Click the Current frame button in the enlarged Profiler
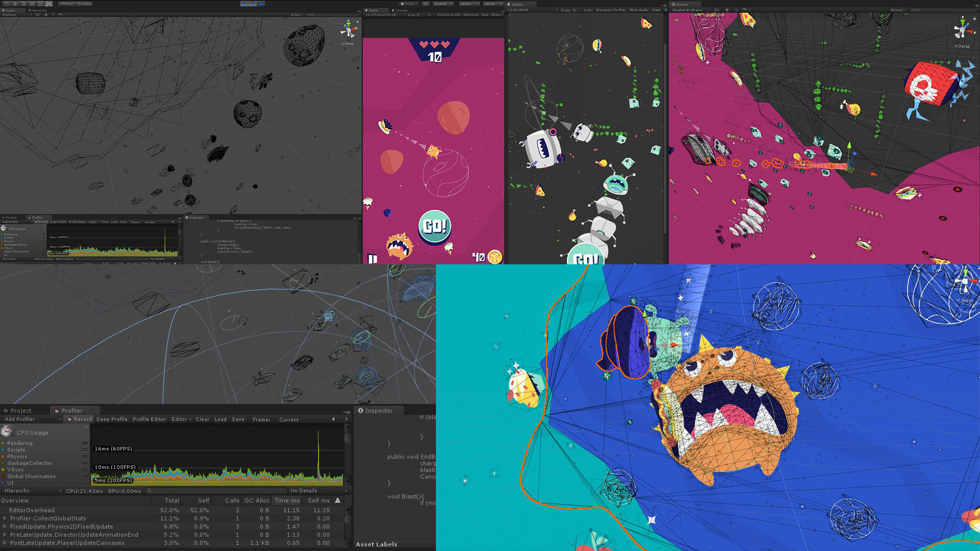The width and height of the screenshot is (980, 551). click(289, 419)
